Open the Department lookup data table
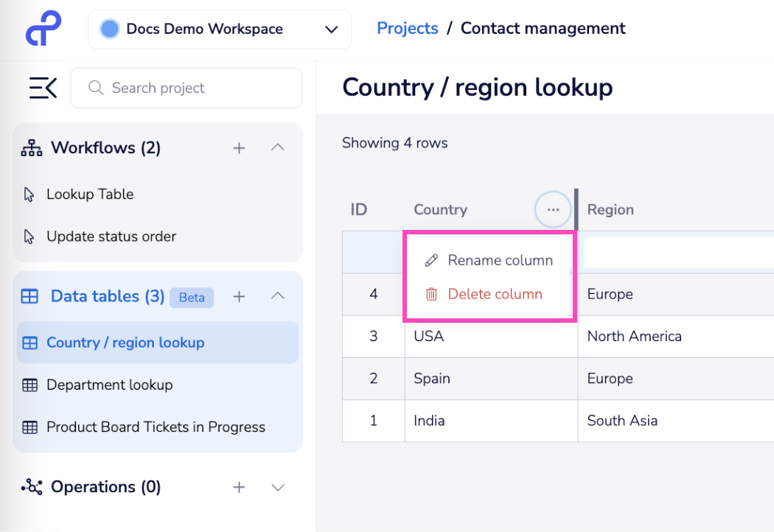 pos(109,385)
